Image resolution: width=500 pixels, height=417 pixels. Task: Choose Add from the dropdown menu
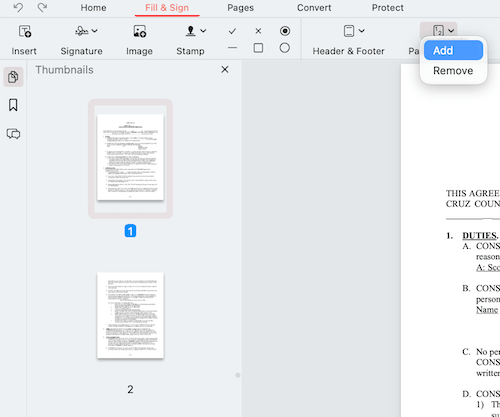(x=453, y=50)
